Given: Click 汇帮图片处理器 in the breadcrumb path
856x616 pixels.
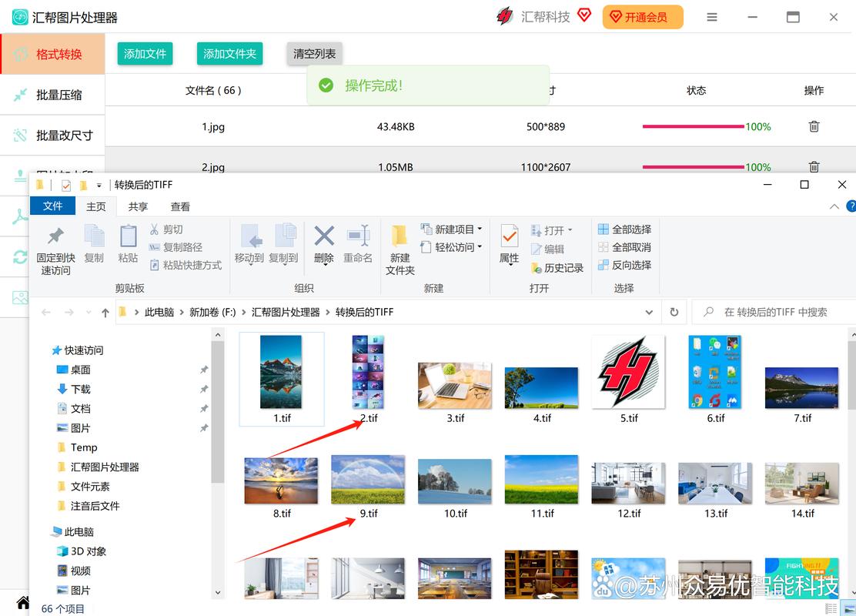Looking at the screenshot, I should click(x=286, y=313).
